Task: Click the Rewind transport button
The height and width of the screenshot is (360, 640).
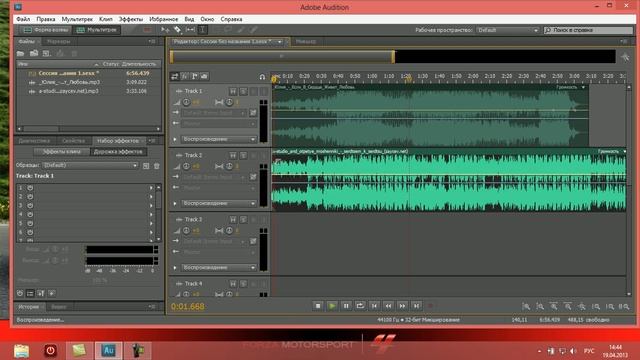Action: tap(388, 306)
